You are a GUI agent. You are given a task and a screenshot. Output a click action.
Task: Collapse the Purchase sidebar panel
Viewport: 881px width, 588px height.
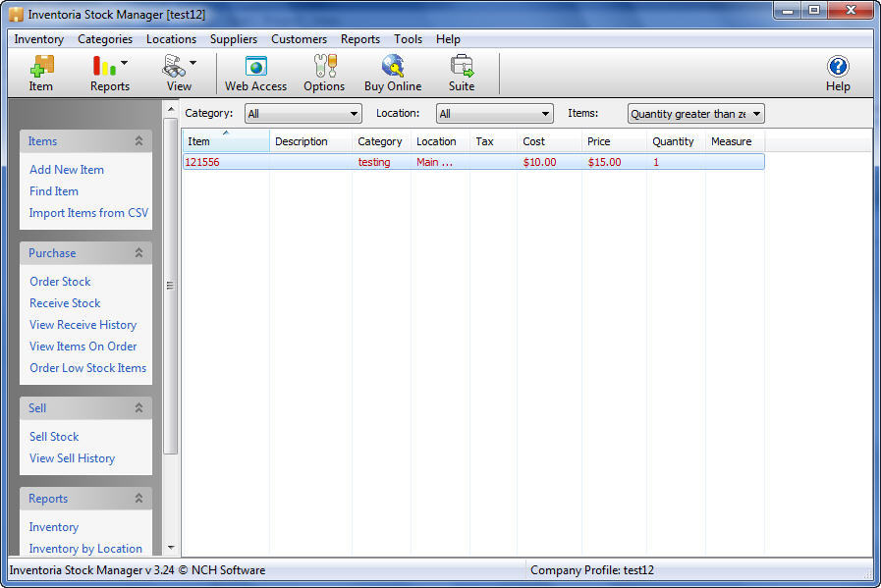(x=138, y=252)
